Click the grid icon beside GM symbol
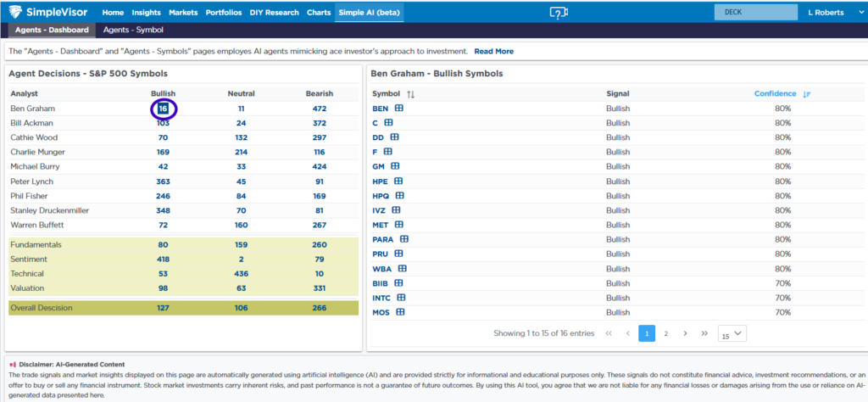Viewport: 868px width, 402px height. tap(395, 166)
